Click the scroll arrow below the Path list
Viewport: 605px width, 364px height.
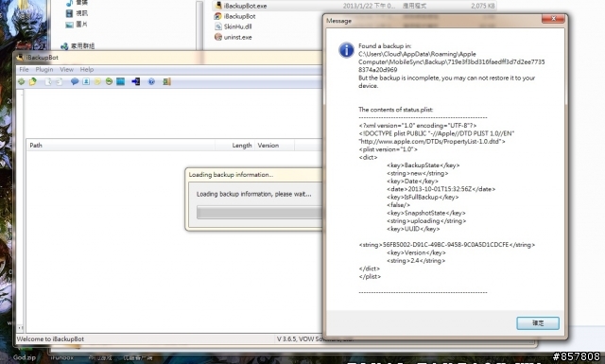(x=20, y=328)
